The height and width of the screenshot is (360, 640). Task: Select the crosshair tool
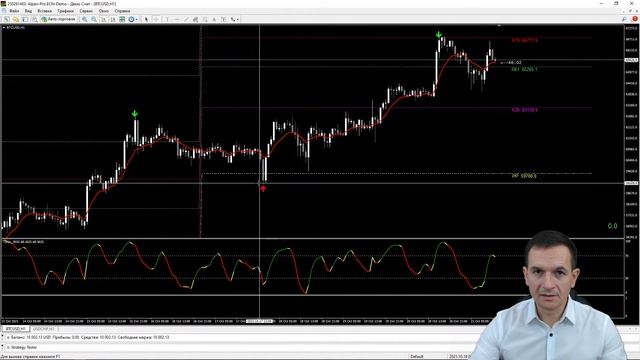(156, 19)
